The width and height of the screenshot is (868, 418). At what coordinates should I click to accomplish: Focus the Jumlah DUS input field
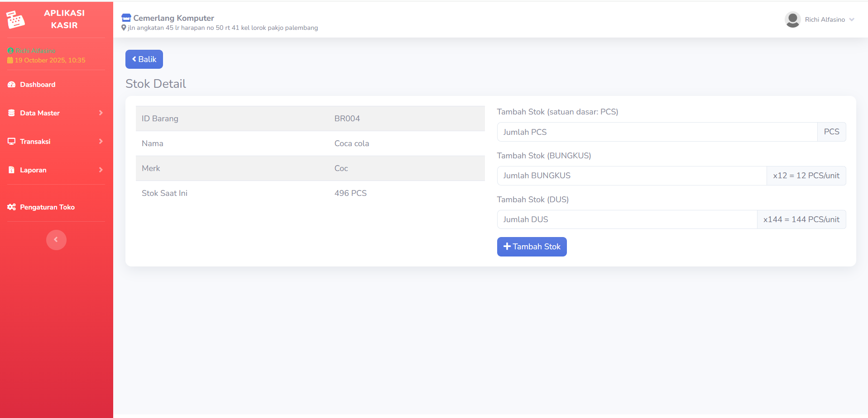click(x=627, y=220)
